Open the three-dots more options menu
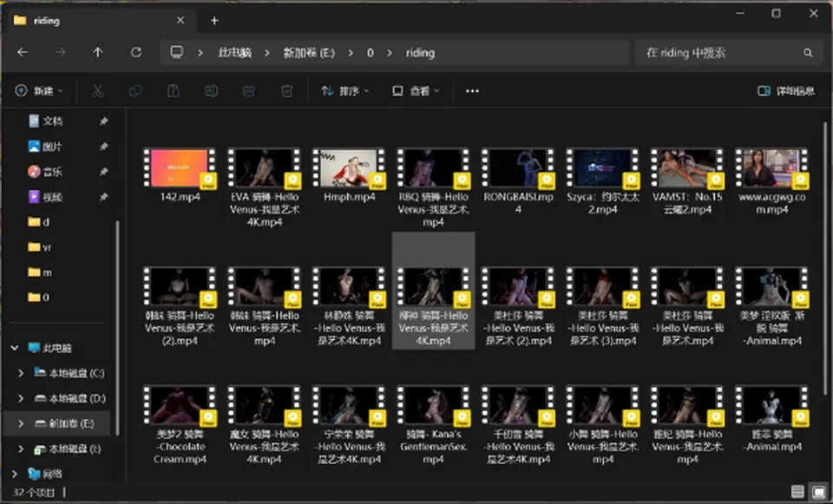833x504 pixels. pyautogui.click(x=472, y=91)
